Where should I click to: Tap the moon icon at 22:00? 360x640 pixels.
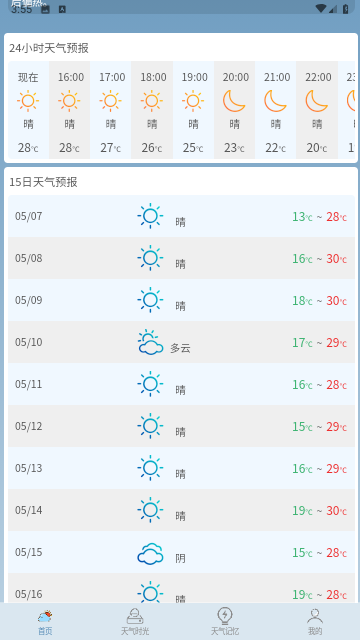317,101
